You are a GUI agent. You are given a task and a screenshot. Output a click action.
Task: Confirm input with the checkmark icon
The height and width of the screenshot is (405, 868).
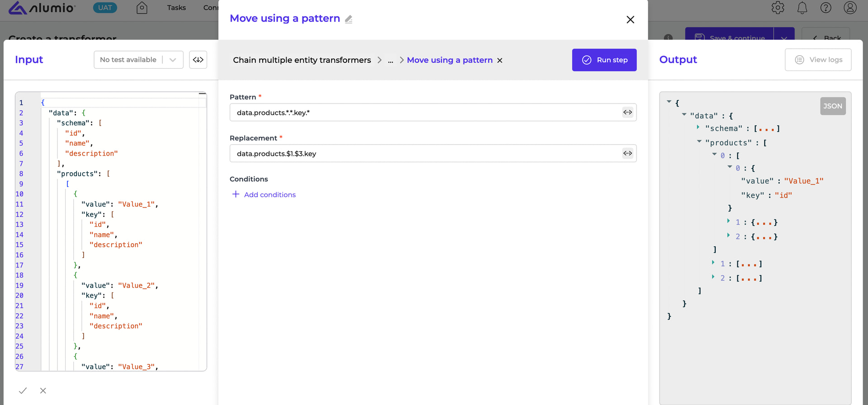23,391
